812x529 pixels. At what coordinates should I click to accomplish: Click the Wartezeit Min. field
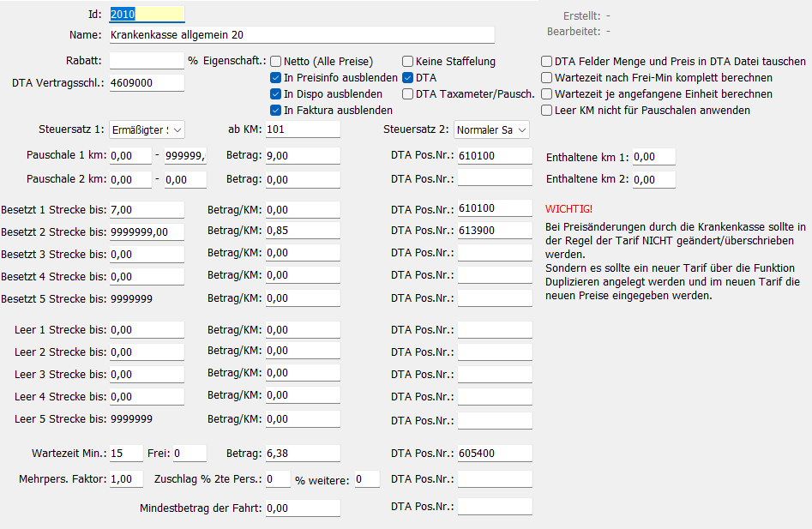(x=127, y=454)
